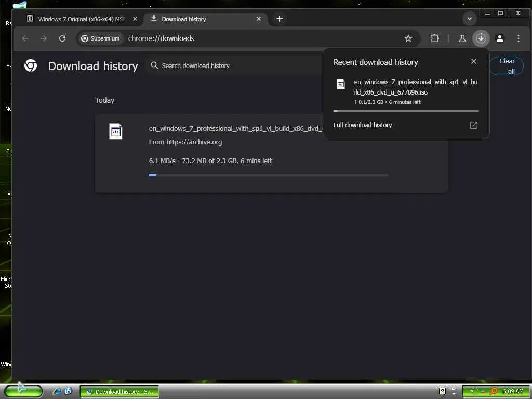Close the Windows 7 Original tab
This screenshot has height=399, width=532.
point(135,19)
